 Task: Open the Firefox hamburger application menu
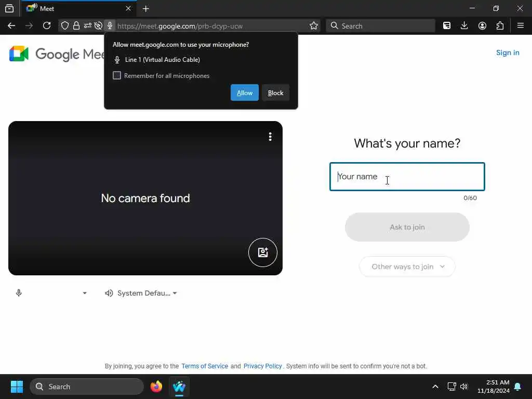click(520, 26)
